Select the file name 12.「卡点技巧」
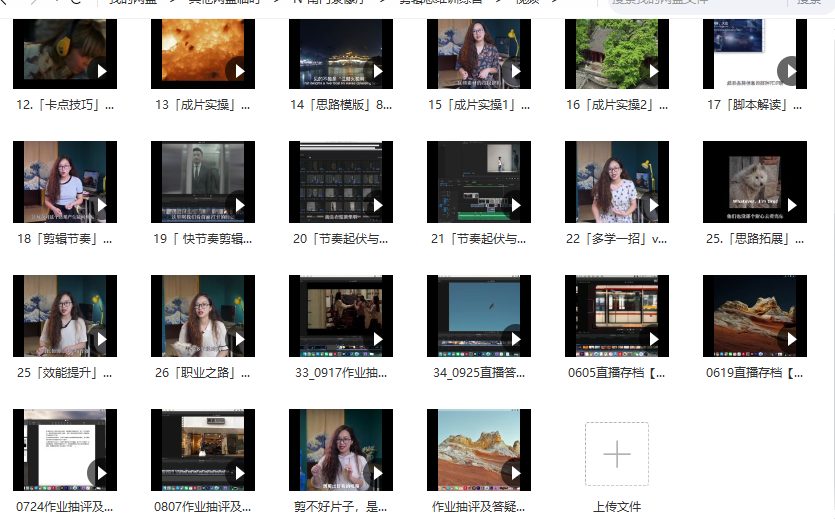The width and height of the screenshot is (835, 520). coord(65,105)
